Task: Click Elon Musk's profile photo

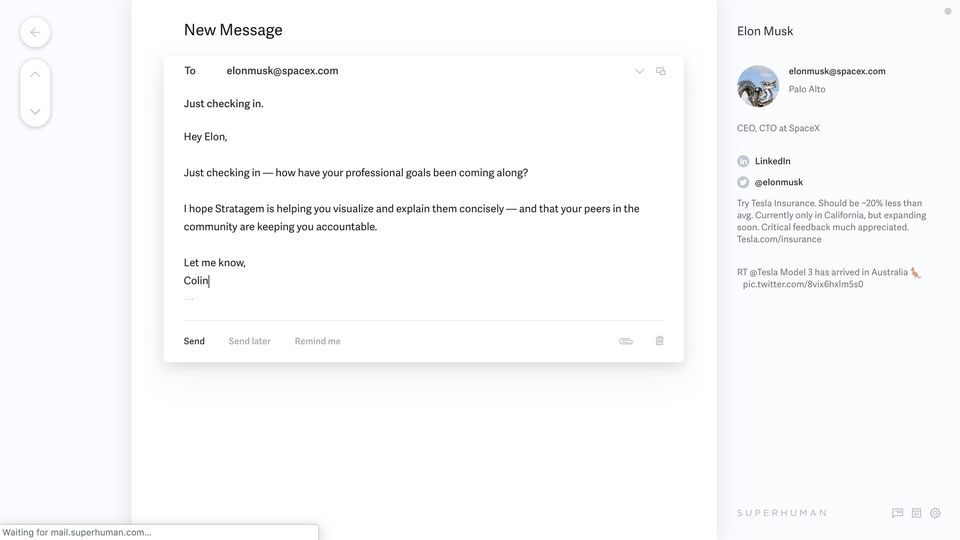Action: click(x=758, y=86)
